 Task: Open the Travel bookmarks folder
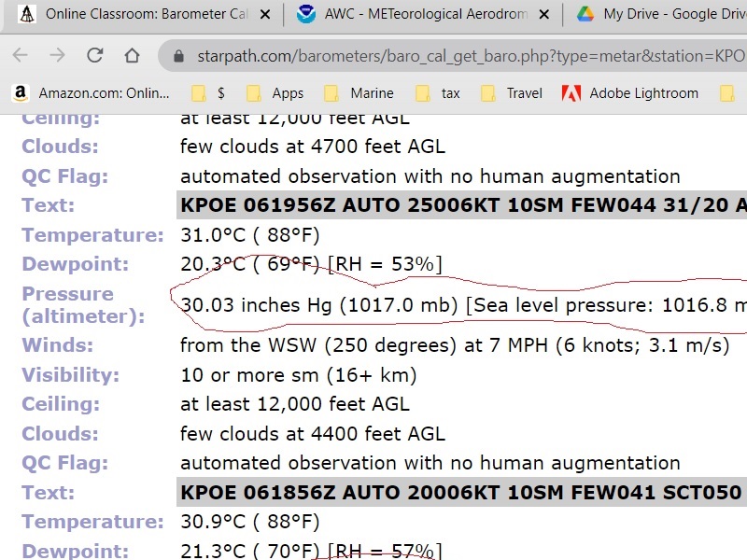coord(512,92)
